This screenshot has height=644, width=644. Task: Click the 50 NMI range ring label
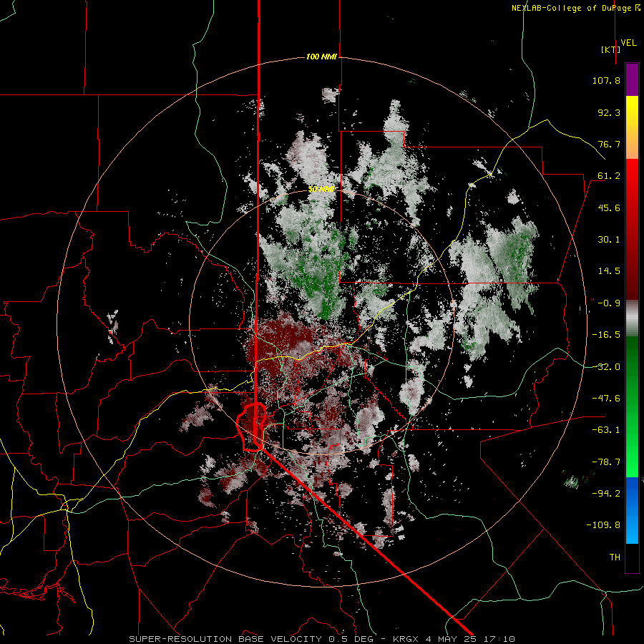click(x=321, y=189)
